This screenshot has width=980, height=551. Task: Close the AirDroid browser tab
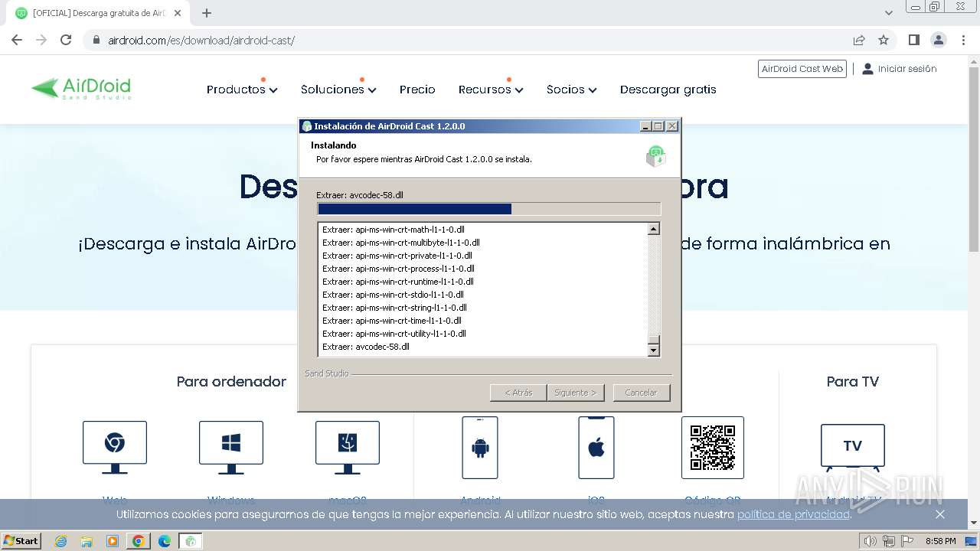point(178,13)
